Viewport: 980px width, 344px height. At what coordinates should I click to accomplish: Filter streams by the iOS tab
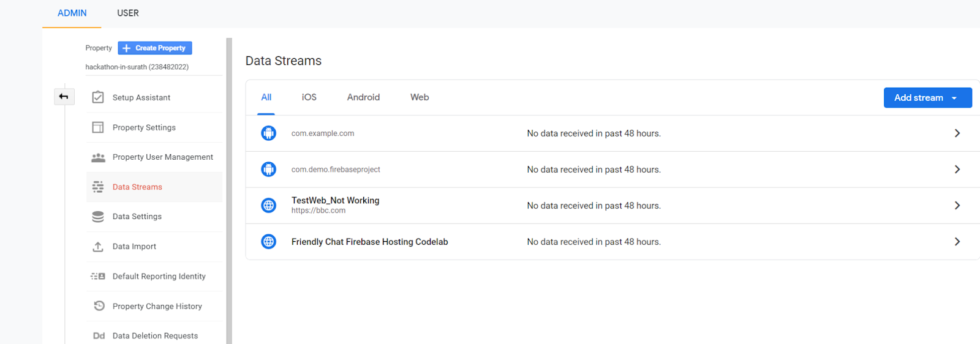[x=309, y=97]
